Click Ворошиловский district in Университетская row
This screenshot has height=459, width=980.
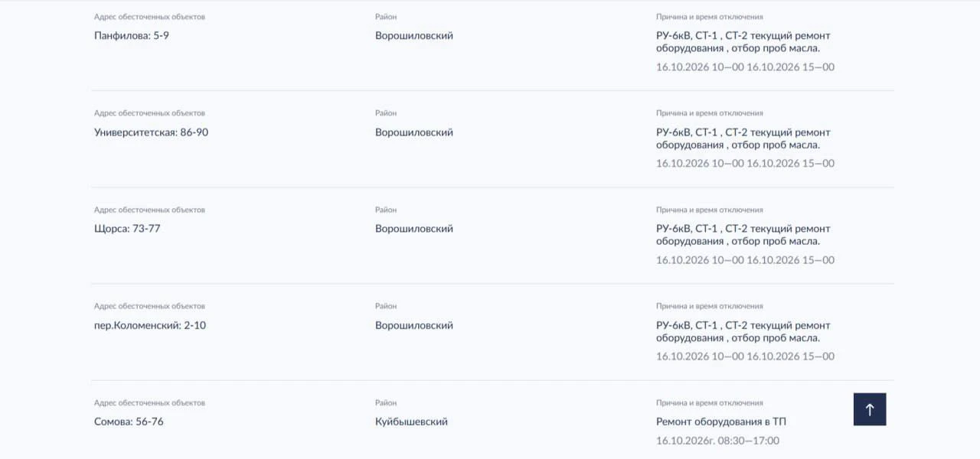[414, 132]
